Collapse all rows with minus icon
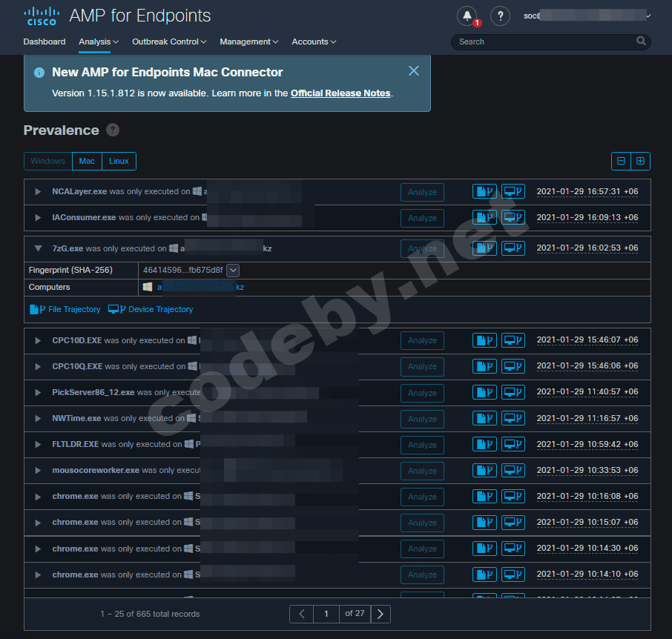This screenshot has width=672, height=639. 621,161
